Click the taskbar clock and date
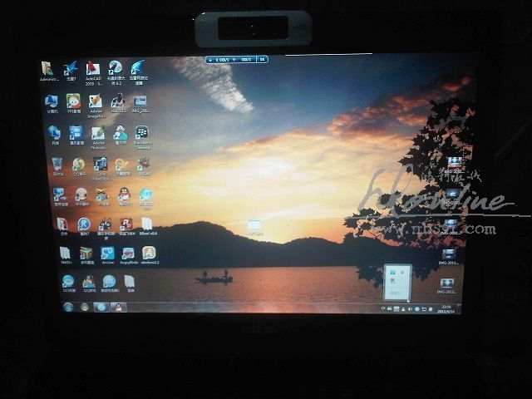Image resolution: width=532 pixels, height=399 pixels. (446, 308)
